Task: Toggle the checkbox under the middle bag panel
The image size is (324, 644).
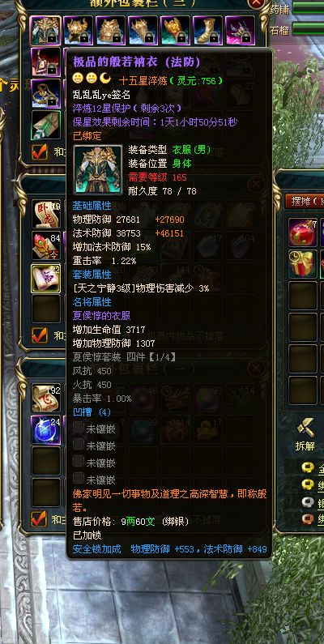Action: [40, 335]
